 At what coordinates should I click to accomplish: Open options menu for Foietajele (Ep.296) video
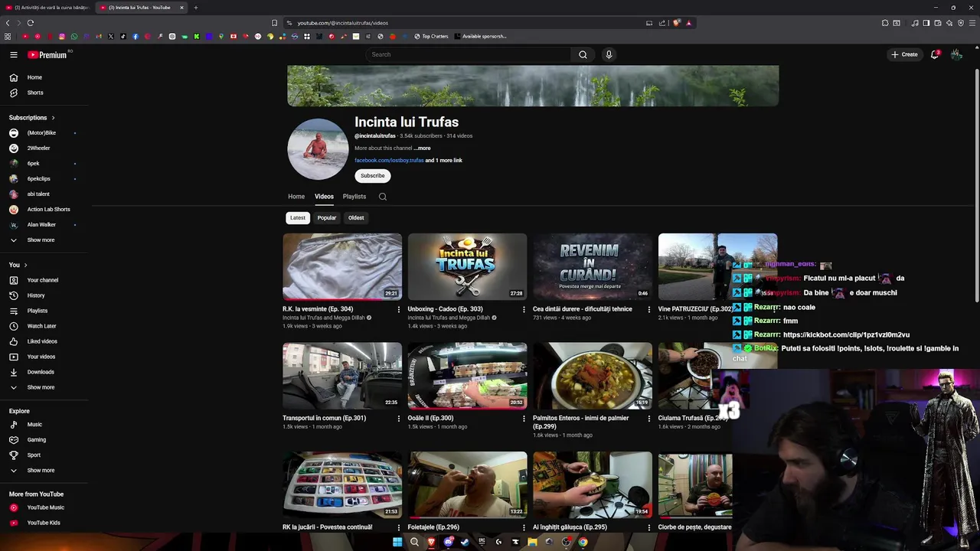point(524,527)
